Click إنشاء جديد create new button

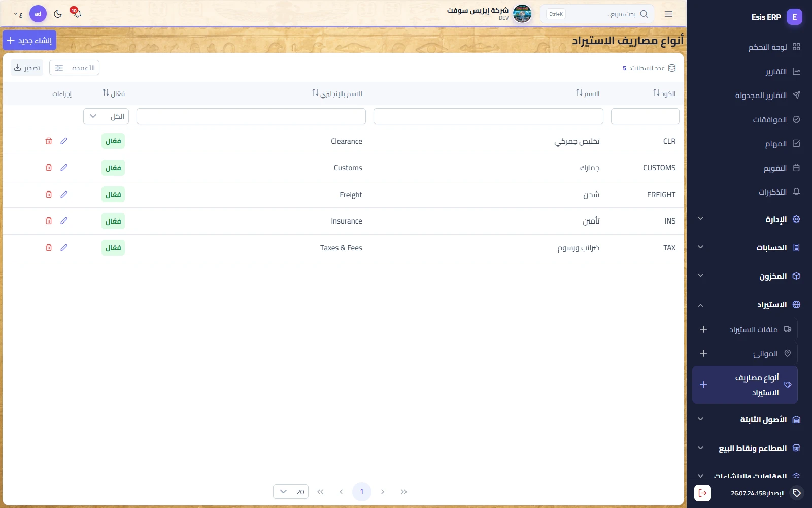pyautogui.click(x=29, y=41)
